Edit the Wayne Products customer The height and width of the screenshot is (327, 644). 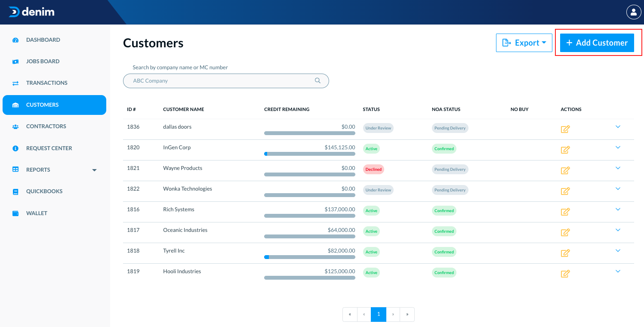click(565, 170)
